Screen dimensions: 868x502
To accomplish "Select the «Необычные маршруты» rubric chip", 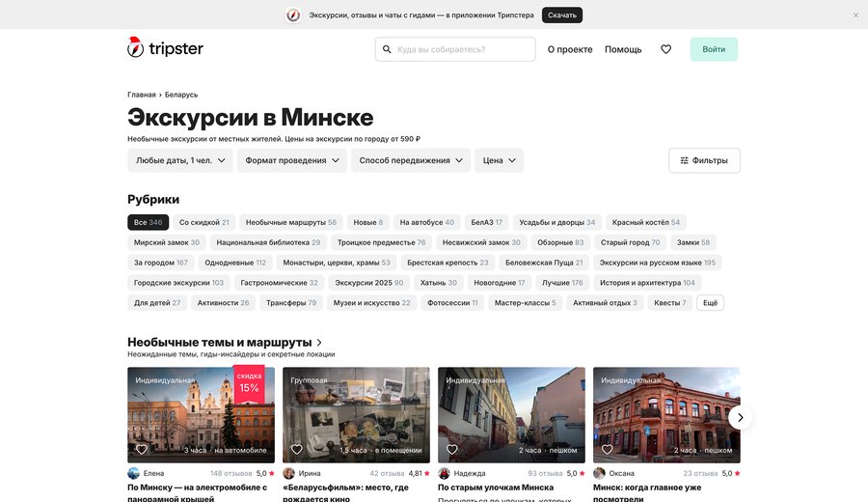I will click(290, 222).
